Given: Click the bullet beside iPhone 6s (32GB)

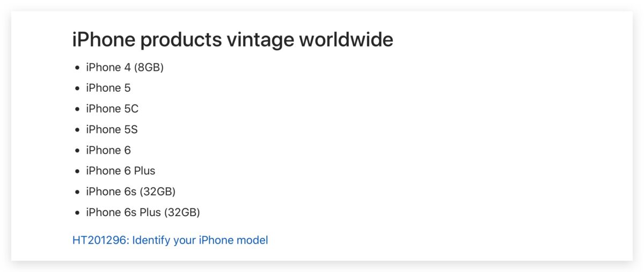Looking at the screenshot, I should point(78,192).
